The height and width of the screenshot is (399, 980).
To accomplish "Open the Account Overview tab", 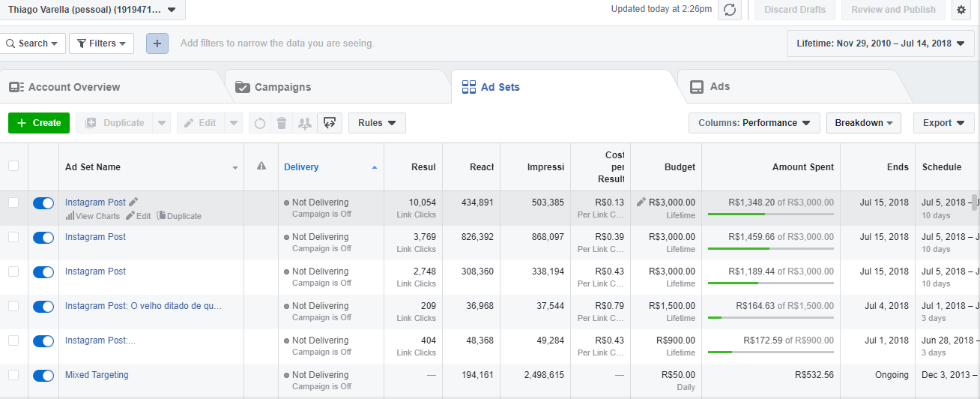I will pyautogui.click(x=74, y=87).
